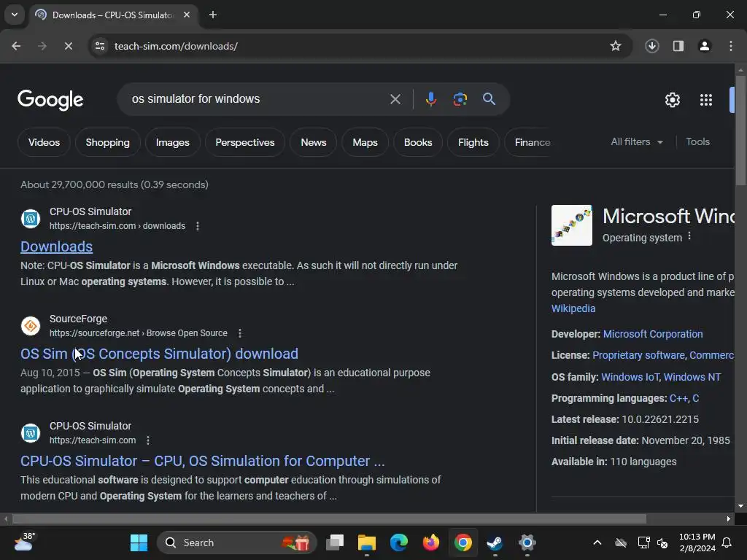Viewport: 747px width, 560px height.
Task: Switch to the News filter
Action: point(314,142)
